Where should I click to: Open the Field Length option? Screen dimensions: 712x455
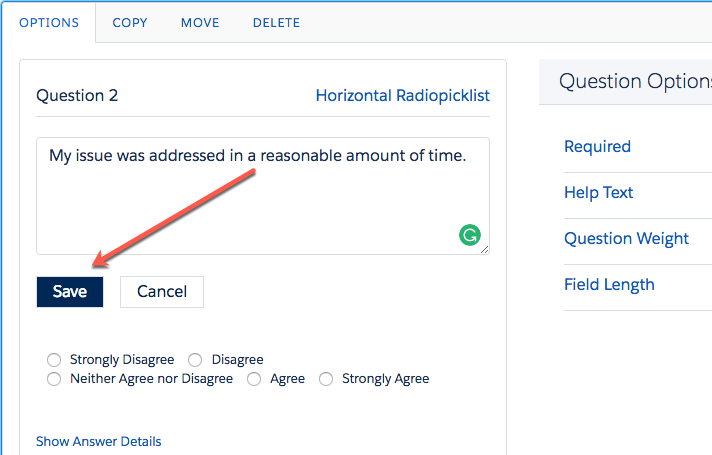coord(609,285)
